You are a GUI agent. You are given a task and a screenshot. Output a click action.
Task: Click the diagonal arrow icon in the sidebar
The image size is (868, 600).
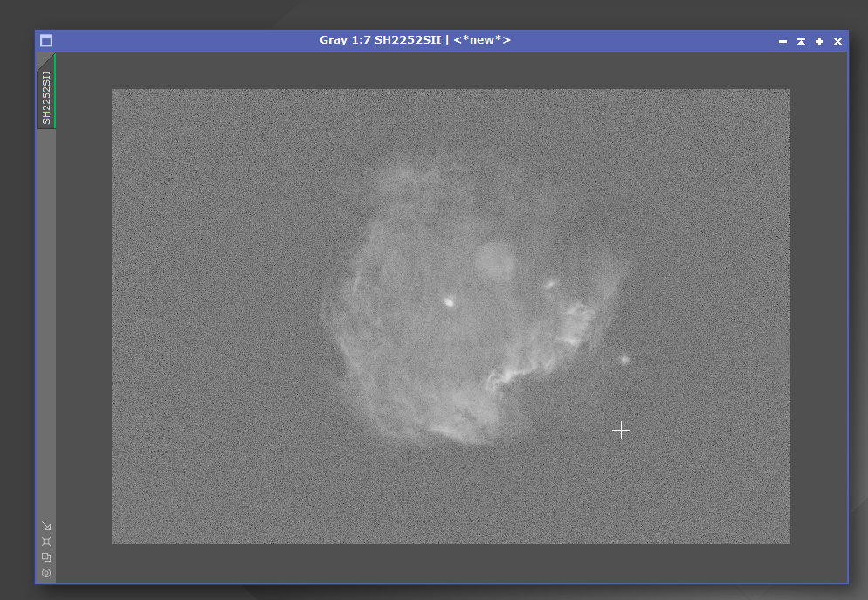(46, 526)
